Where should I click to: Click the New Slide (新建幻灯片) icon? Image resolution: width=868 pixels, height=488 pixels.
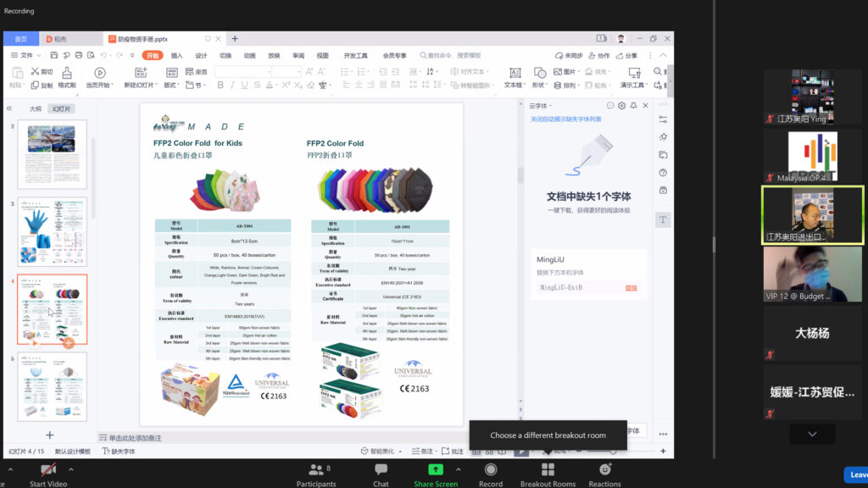[138, 73]
